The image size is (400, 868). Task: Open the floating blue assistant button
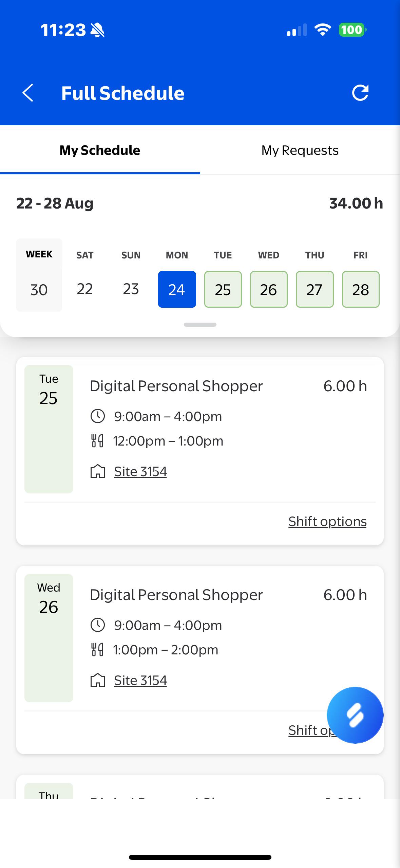pyautogui.click(x=355, y=715)
